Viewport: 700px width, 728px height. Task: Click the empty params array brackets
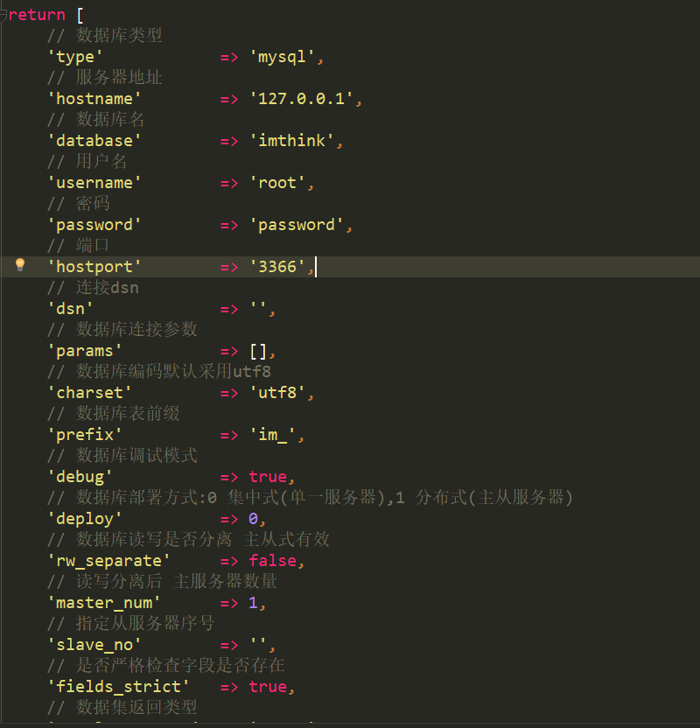click(x=258, y=351)
